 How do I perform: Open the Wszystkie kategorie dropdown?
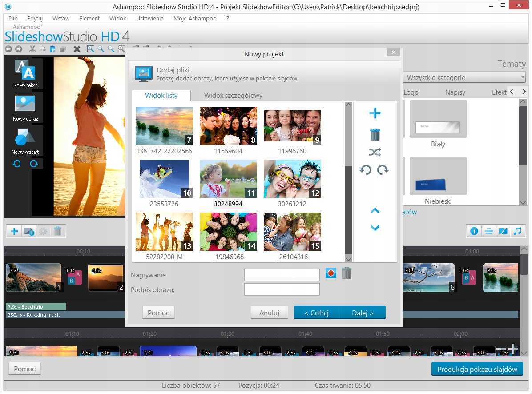464,77
